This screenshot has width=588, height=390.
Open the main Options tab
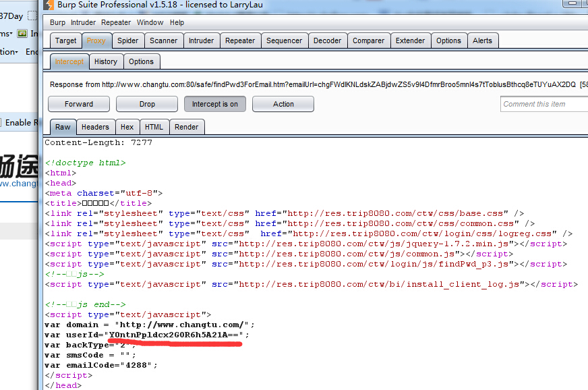448,40
